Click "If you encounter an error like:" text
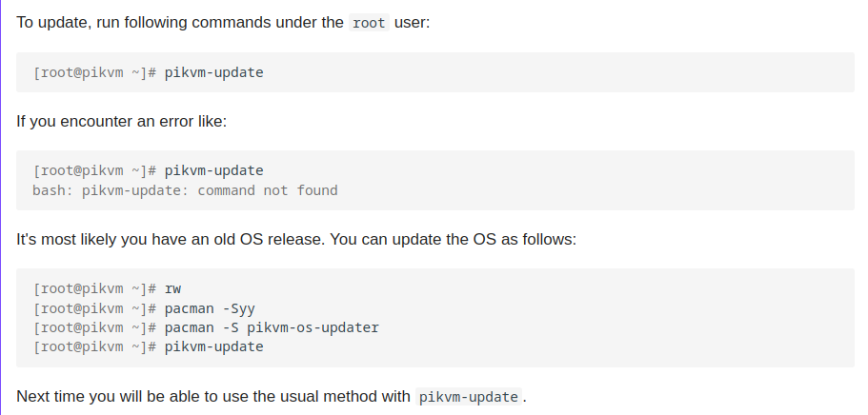Image resolution: width=868 pixels, height=415 pixels. click(122, 122)
